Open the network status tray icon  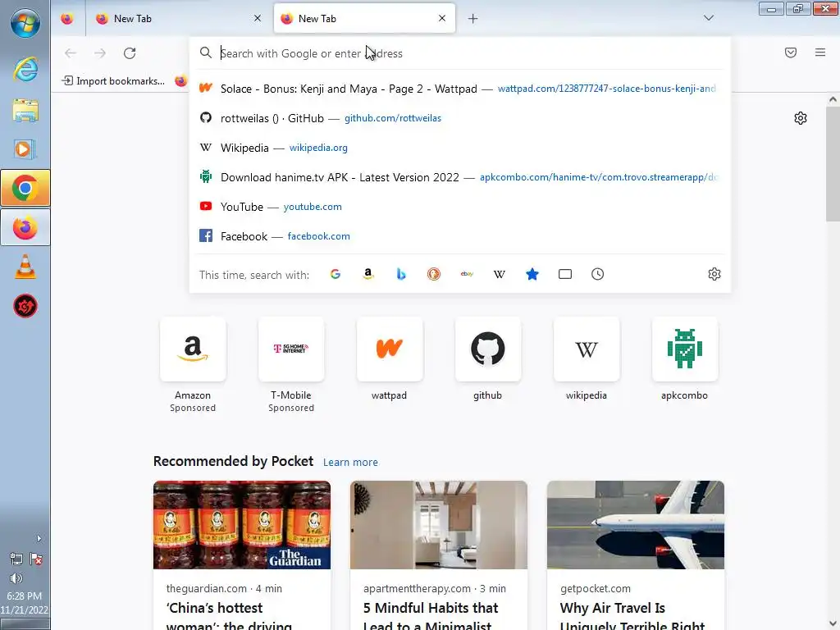(16, 559)
